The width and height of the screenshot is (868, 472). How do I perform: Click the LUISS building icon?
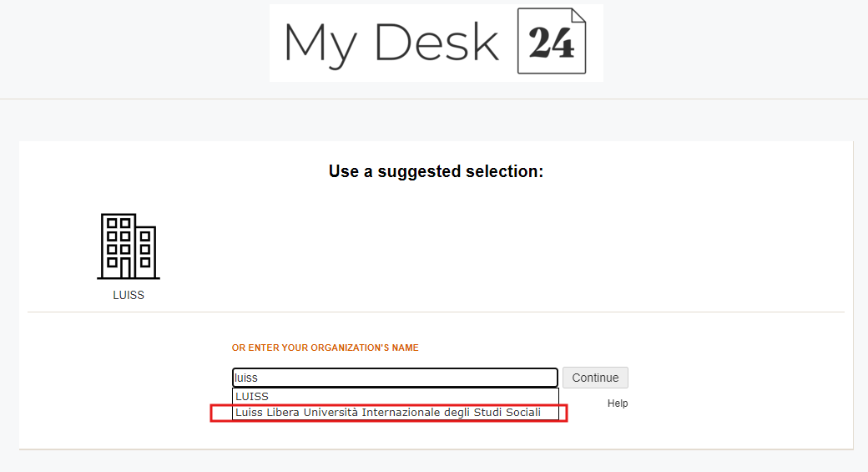129,246
